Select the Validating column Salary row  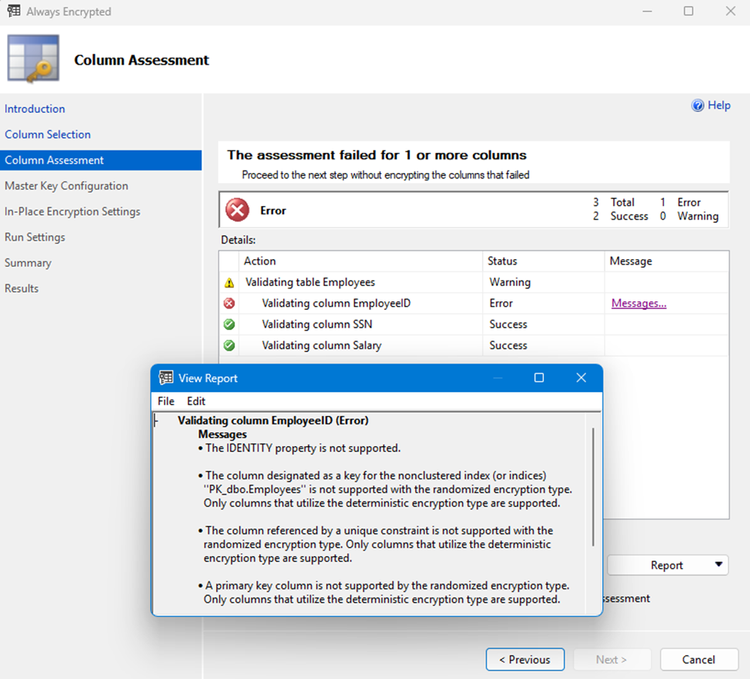coord(474,345)
